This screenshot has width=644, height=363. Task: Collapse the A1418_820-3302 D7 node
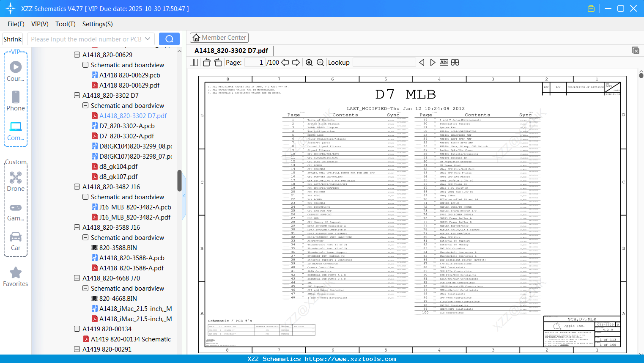[x=77, y=95]
